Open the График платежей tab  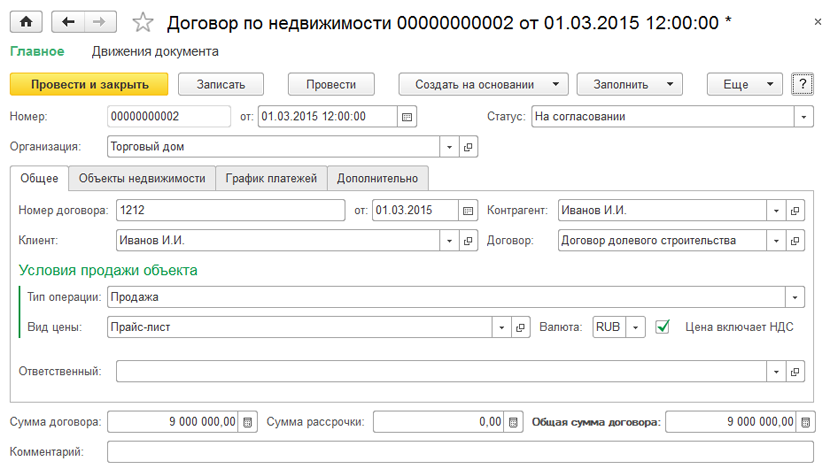pos(271,178)
